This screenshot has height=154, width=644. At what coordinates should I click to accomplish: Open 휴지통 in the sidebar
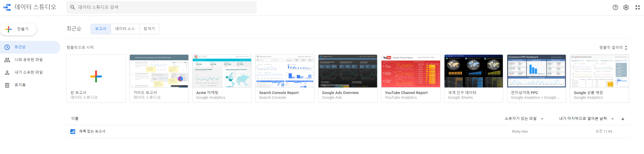click(30, 85)
